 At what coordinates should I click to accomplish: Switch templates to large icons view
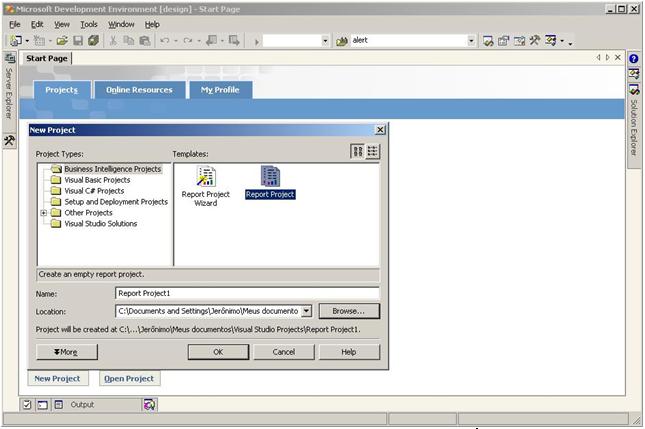(357, 151)
